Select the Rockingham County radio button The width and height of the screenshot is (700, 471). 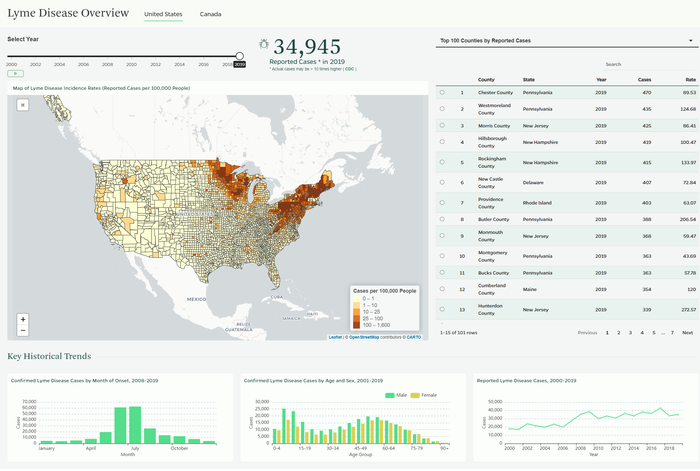(x=442, y=162)
